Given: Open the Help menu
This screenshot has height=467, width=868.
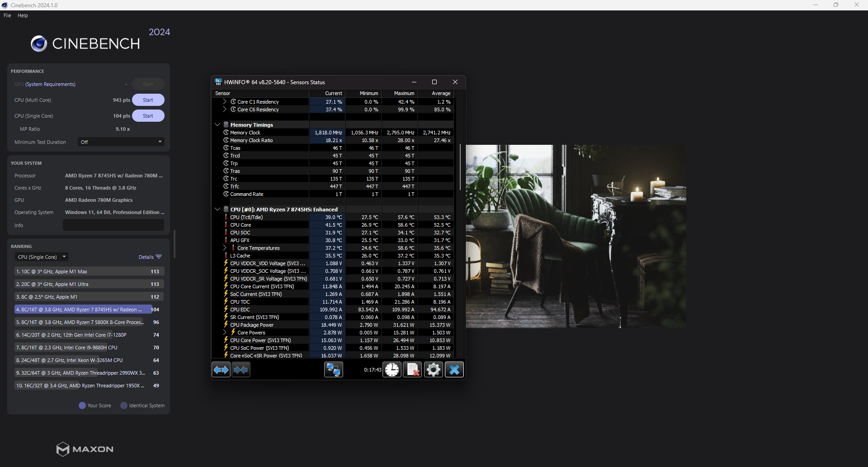Looking at the screenshot, I should [x=23, y=15].
